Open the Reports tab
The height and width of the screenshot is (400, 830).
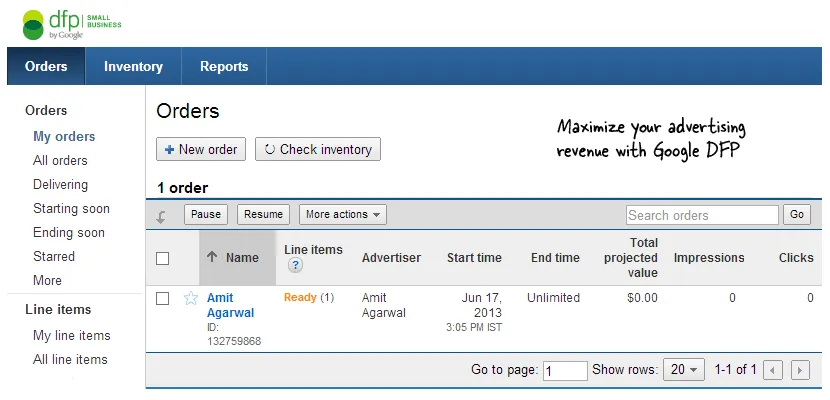click(x=224, y=67)
